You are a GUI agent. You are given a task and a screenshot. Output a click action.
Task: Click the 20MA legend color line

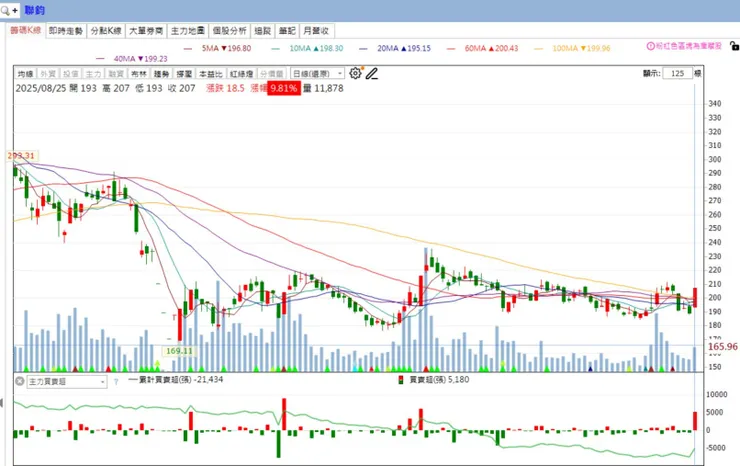pyautogui.click(x=363, y=49)
